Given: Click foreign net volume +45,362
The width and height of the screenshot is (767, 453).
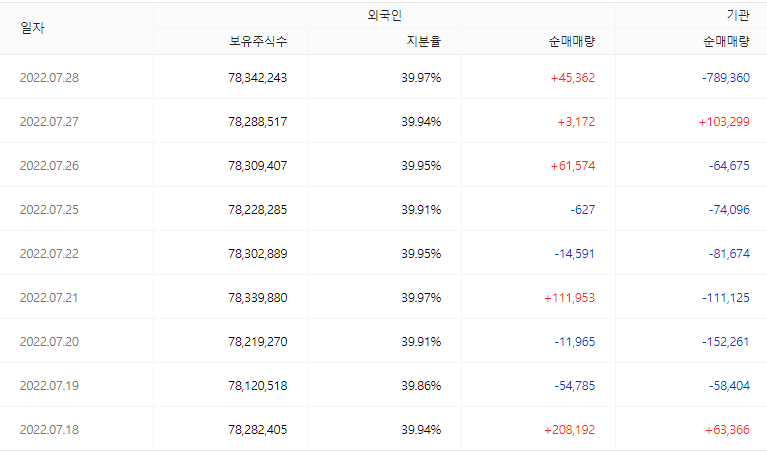Looking at the screenshot, I should [x=573, y=78].
